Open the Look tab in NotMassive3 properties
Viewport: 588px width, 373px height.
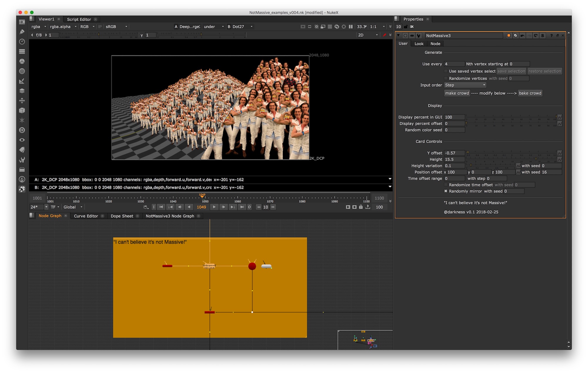pyautogui.click(x=419, y=43)
